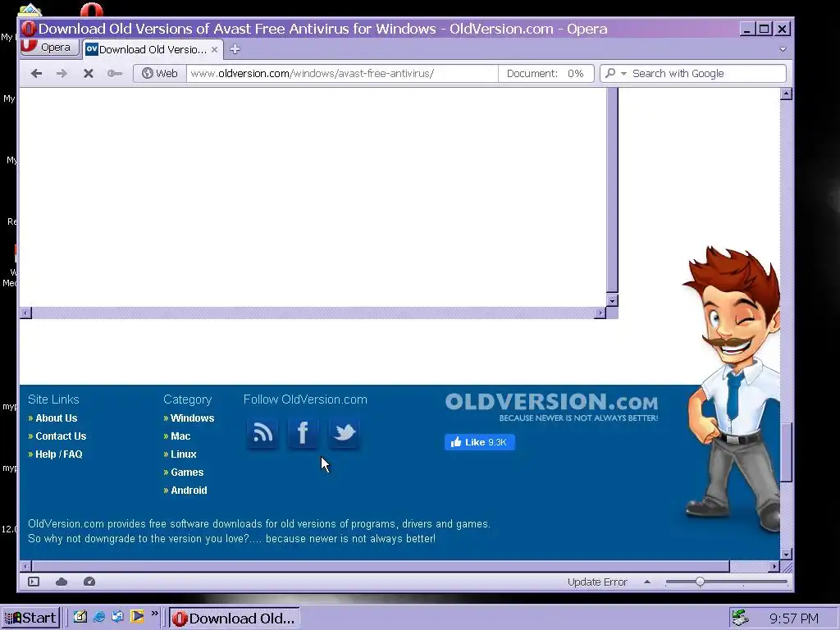Click the search magnifier icon
The image size is (840, 630).
609,73
